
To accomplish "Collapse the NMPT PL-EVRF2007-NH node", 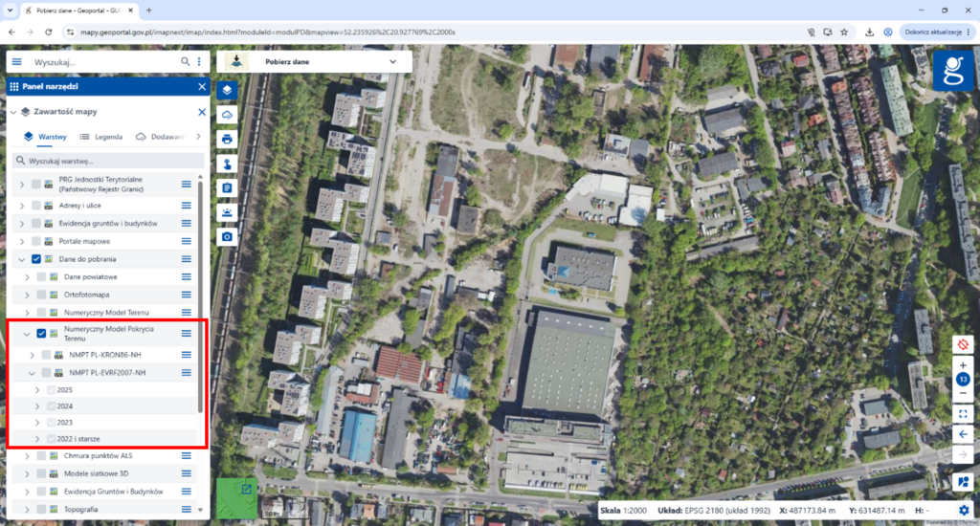I will [32, 372].
